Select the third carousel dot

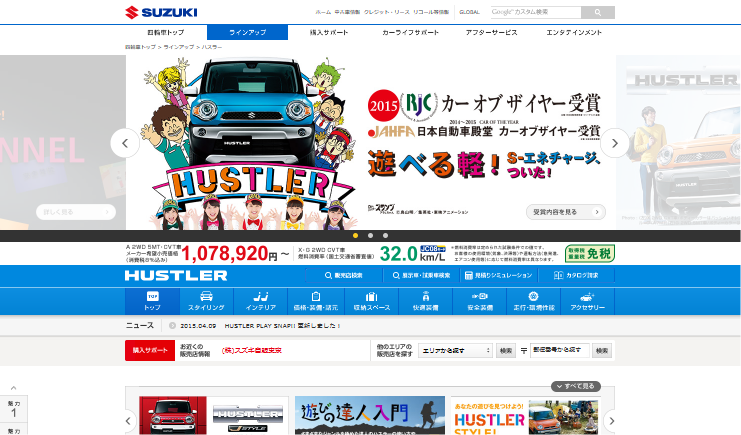386,235
